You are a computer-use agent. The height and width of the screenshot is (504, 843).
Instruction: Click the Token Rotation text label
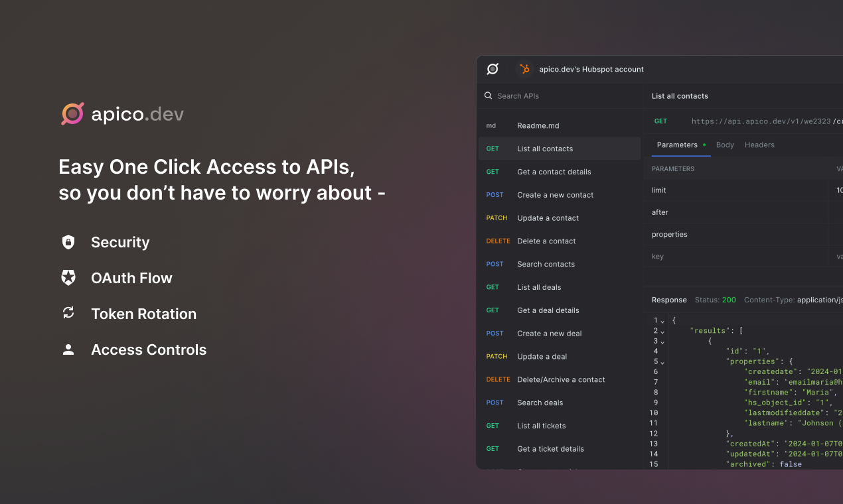click(143, 314)
